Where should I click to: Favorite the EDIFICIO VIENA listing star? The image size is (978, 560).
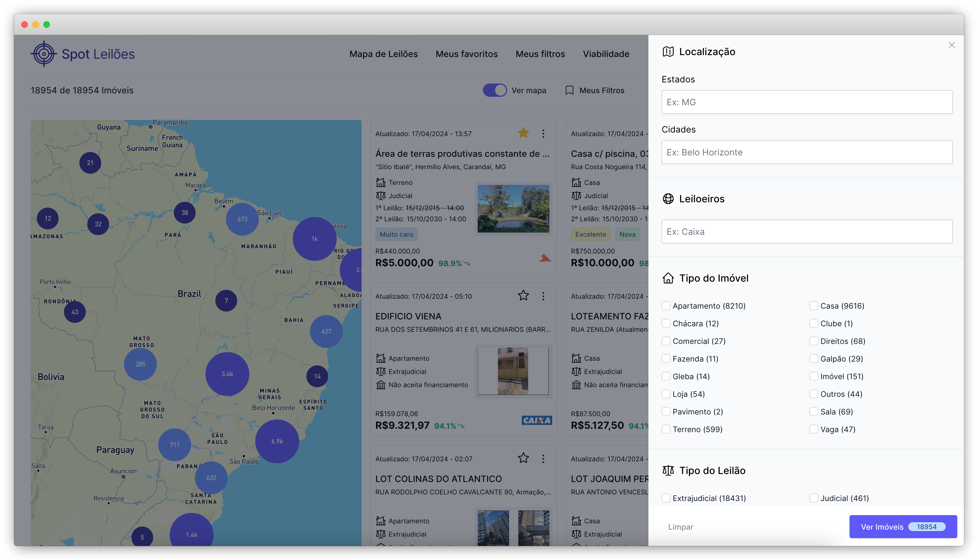[x=523, y=296]
